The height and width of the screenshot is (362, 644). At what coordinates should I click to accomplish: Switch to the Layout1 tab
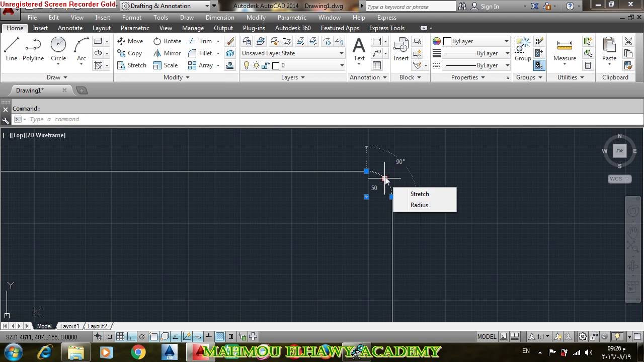(x=70, y=326)
